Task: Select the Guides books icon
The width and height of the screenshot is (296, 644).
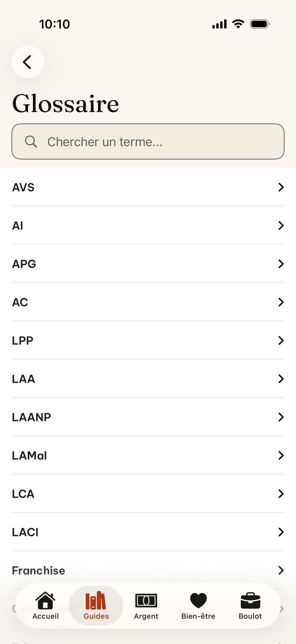Action: pyautogui.click(x=96, y=601)
